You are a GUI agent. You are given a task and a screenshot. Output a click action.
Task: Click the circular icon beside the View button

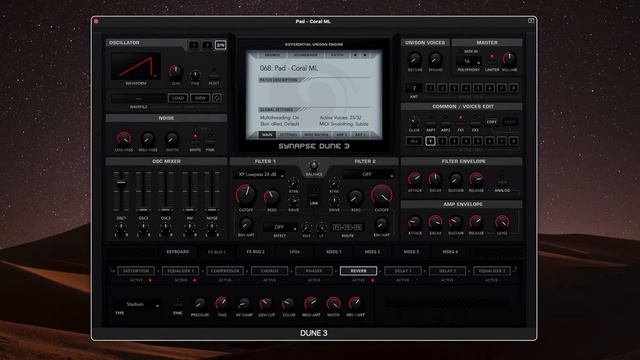tap(217, 98)
